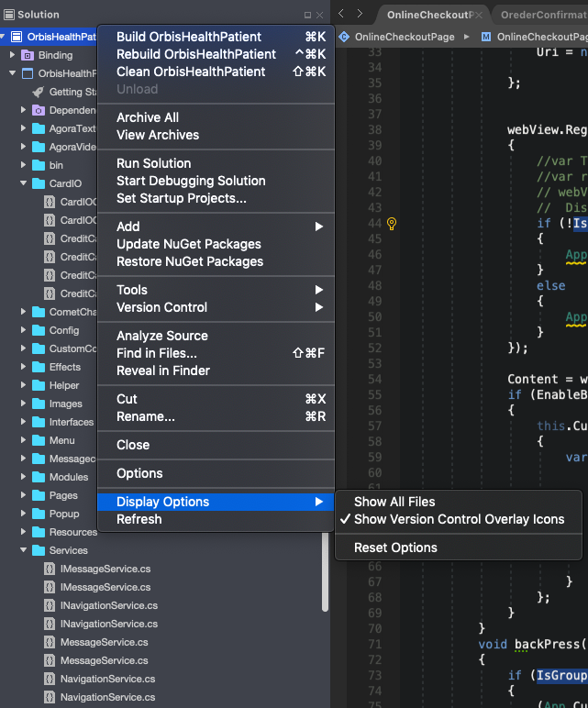Switch to the OrederConfirmat tab
588x708 pixels.
(x=543, y=15)
